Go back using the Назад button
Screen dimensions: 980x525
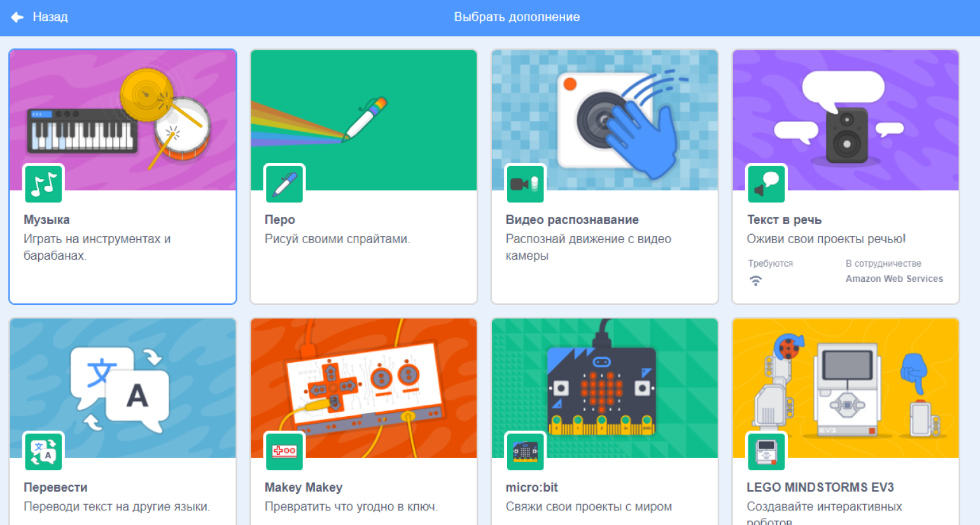[x=39, y=17]
